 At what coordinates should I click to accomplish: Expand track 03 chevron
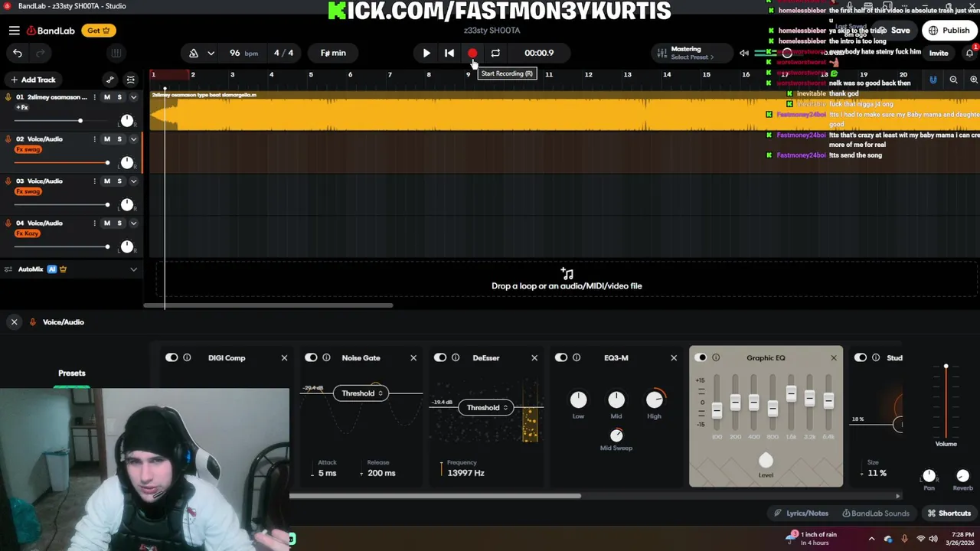point(133,181)
